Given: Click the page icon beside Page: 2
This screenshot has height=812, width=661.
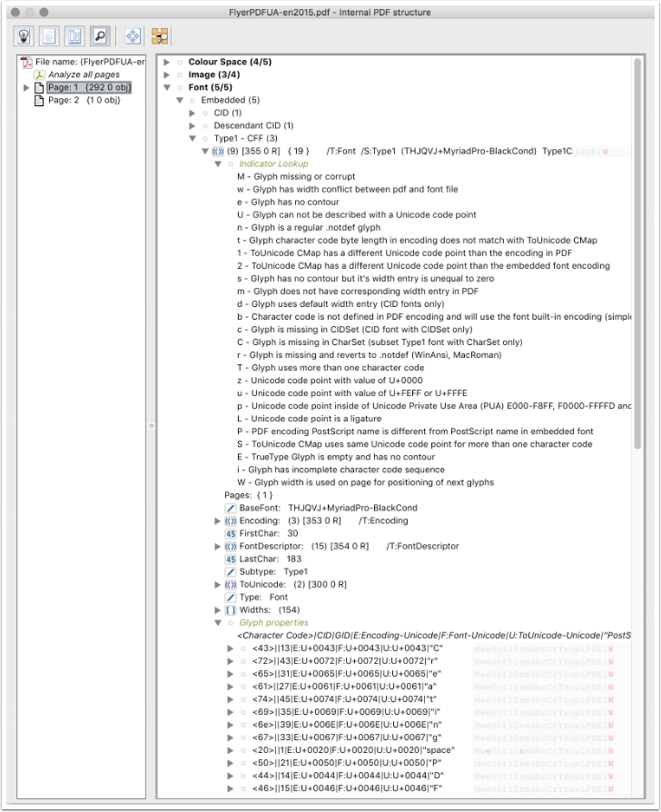Looking at the screenshot, I should 39,101.
